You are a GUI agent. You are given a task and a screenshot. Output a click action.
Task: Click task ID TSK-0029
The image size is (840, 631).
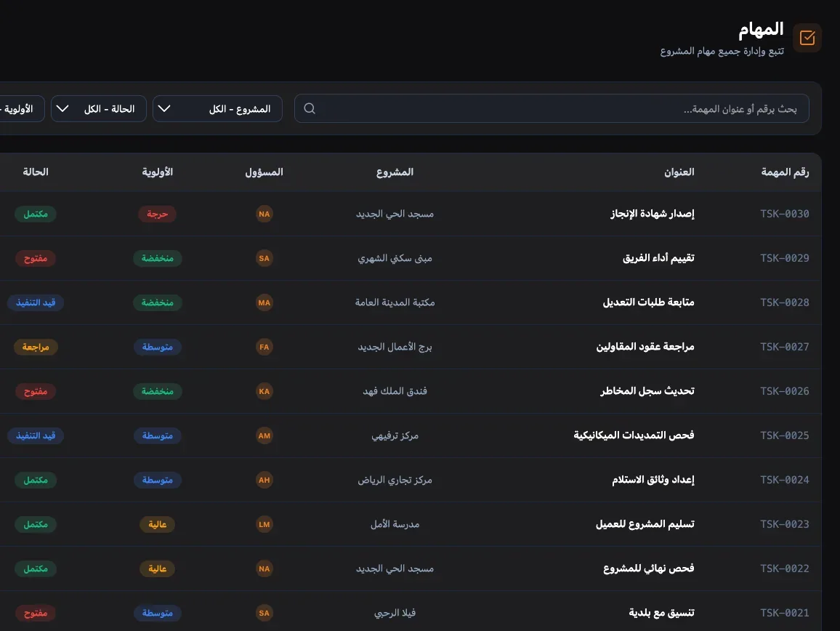(x=784, y=258)
